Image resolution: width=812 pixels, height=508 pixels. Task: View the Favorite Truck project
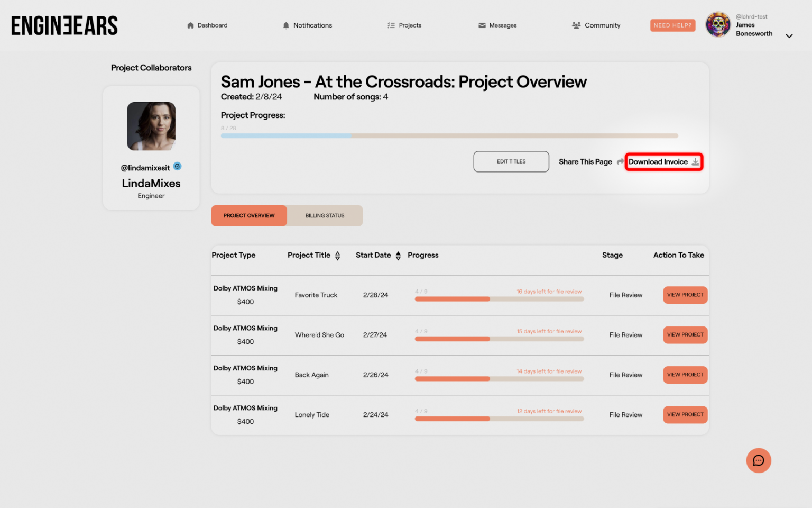point(685,295)
